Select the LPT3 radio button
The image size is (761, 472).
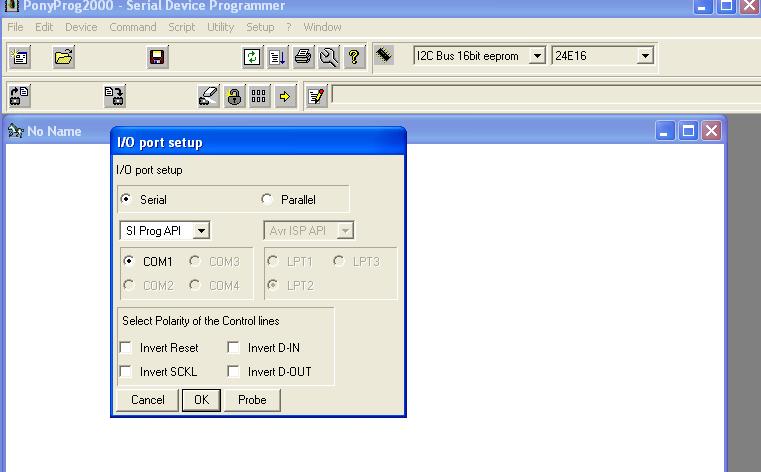point(338,261)
